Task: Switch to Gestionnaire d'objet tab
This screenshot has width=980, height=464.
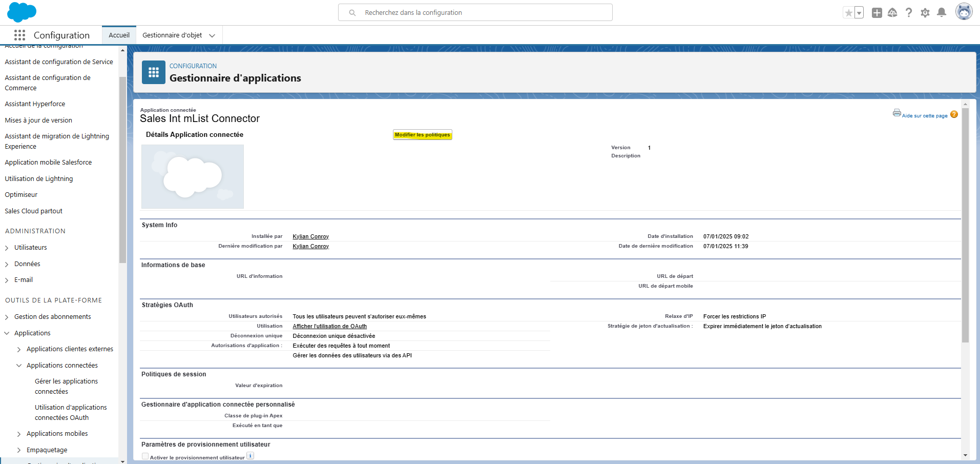Action: point(172,35)
